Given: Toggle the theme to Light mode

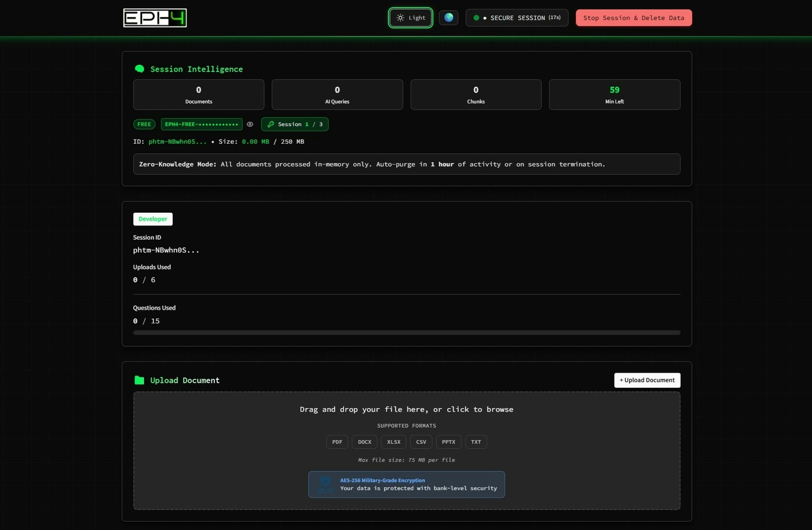Looking at the screenshot, I should pyautogui.click(x=410, y=17).
